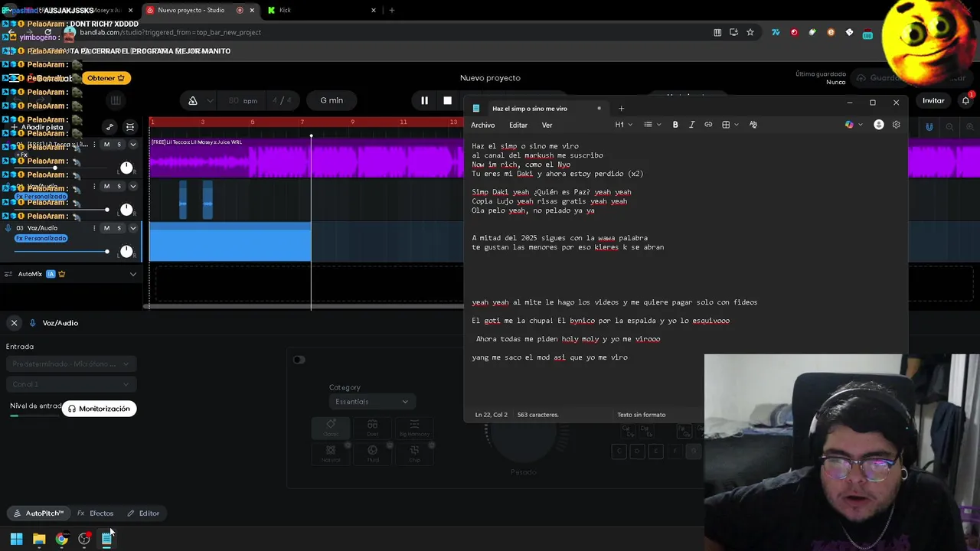Open BandLab notifications bell
Viewport: 980px width, 551px height.
coord(966,100)
